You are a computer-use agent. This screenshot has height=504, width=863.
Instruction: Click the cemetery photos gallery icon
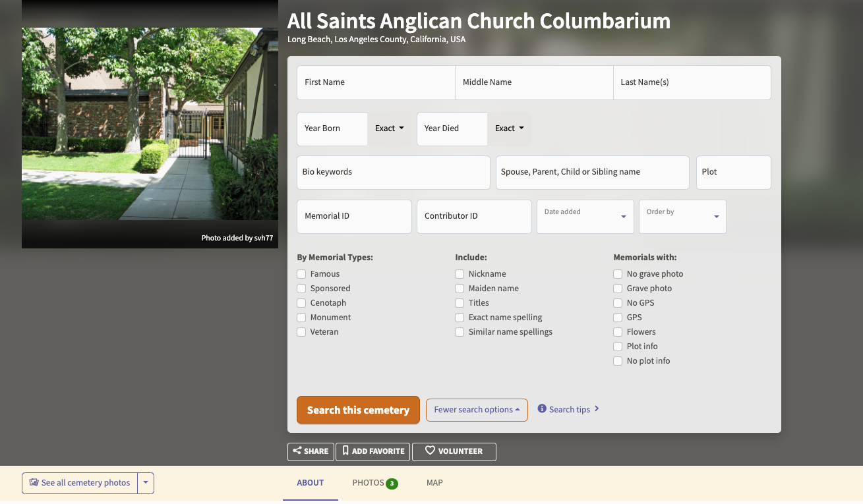click(x=34, y=483)
